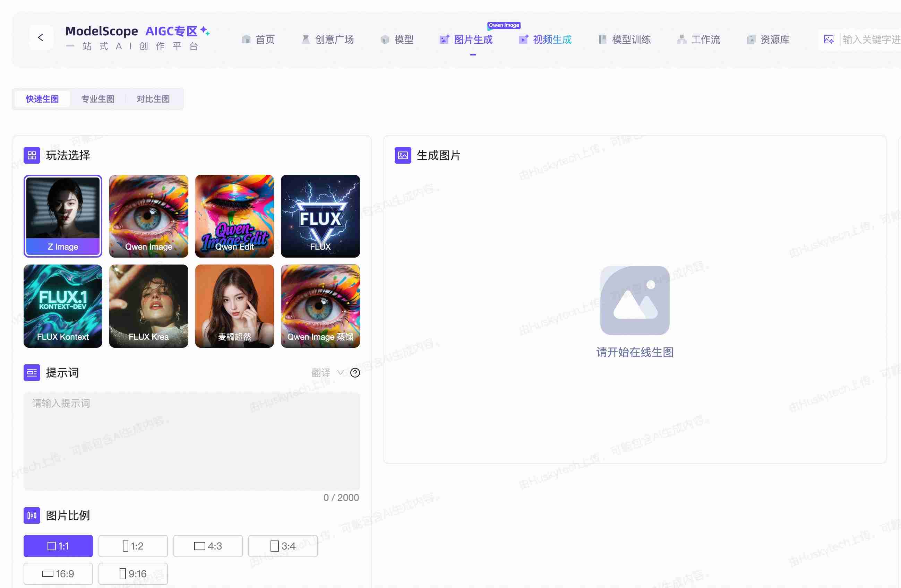The image size is (901, 588).
Task: Select the Qwen Edit model card
Action: click(234, 216)
